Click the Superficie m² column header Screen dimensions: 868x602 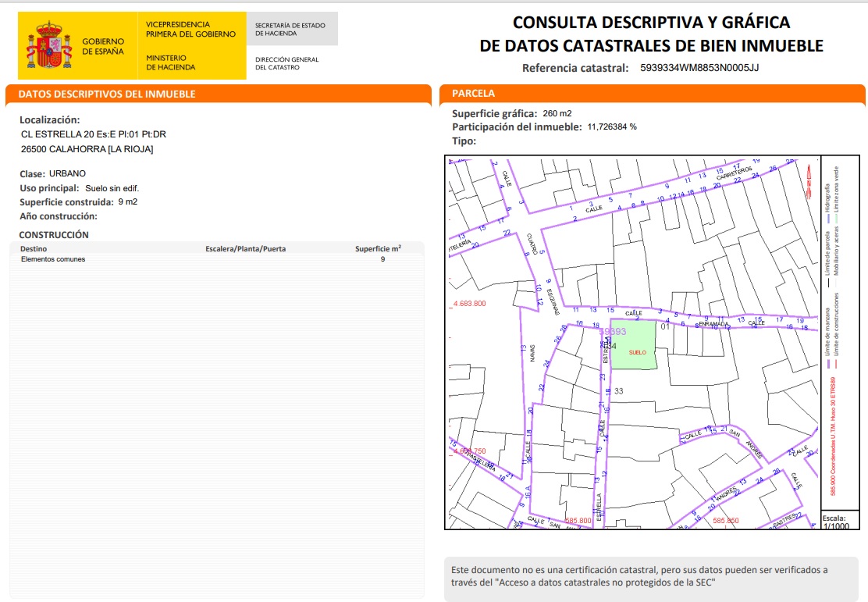[378, 249]
